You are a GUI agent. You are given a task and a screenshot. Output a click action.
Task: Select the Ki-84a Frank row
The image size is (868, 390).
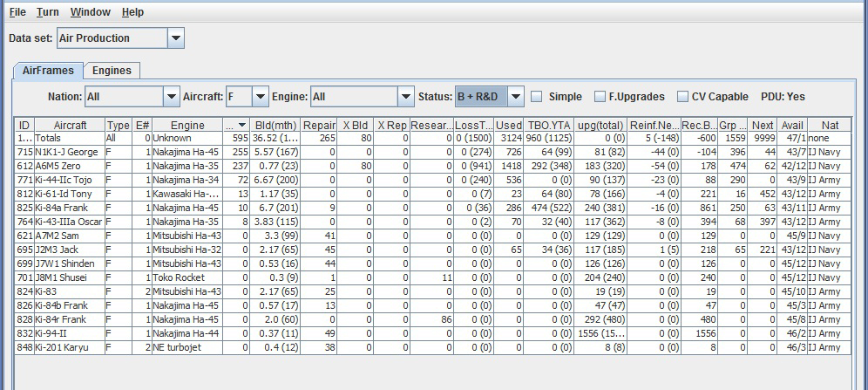[433, 208]
